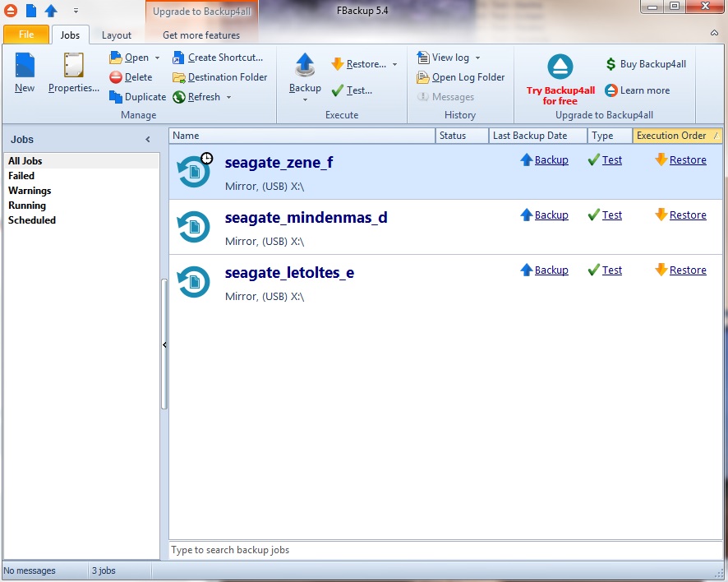Duplicate the selected backup job
Image resolution: width=728 pixels, height=582 pixels.
(x=137, y=97)
